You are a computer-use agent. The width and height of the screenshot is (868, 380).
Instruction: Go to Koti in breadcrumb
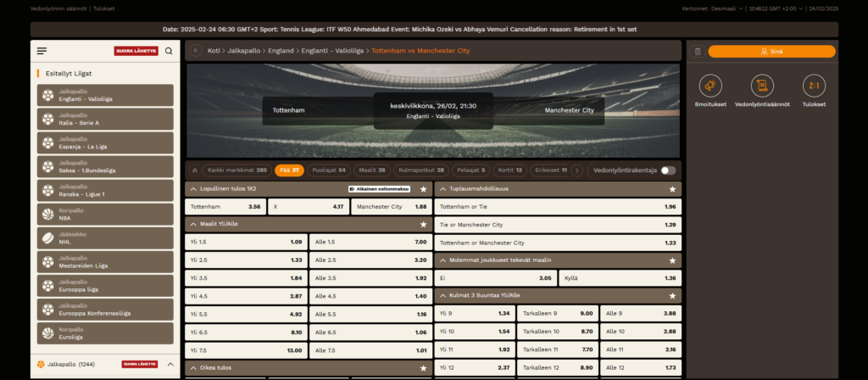(214, 50)
